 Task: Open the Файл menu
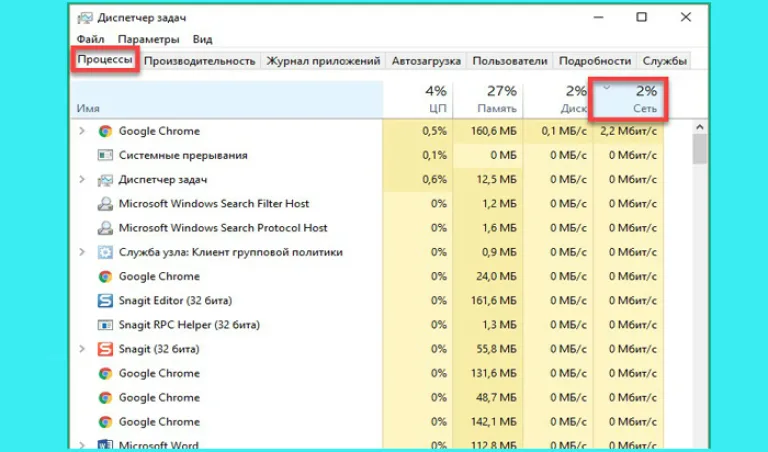(90, 39)
